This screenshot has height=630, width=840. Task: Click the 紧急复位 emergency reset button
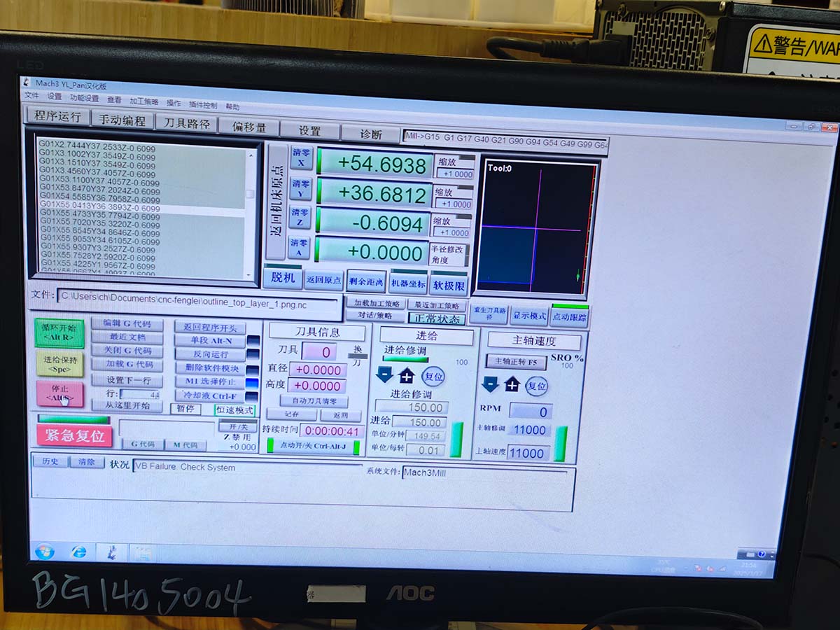(74, 435)
